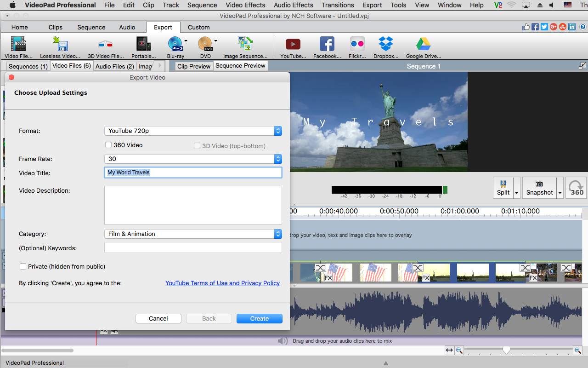Open Sequences (1) bin tab

click(28, 66)
